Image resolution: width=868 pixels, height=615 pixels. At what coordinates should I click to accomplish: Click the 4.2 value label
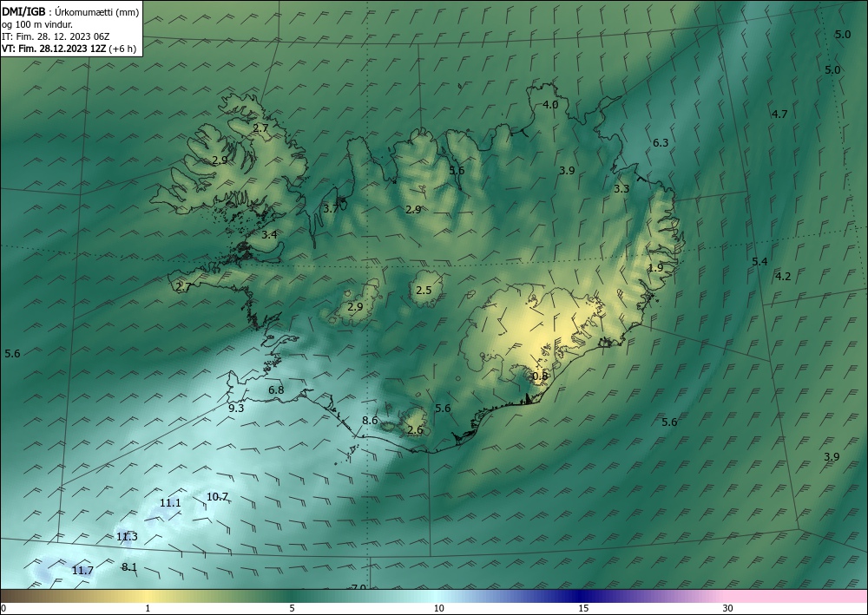tap(783, 277)
